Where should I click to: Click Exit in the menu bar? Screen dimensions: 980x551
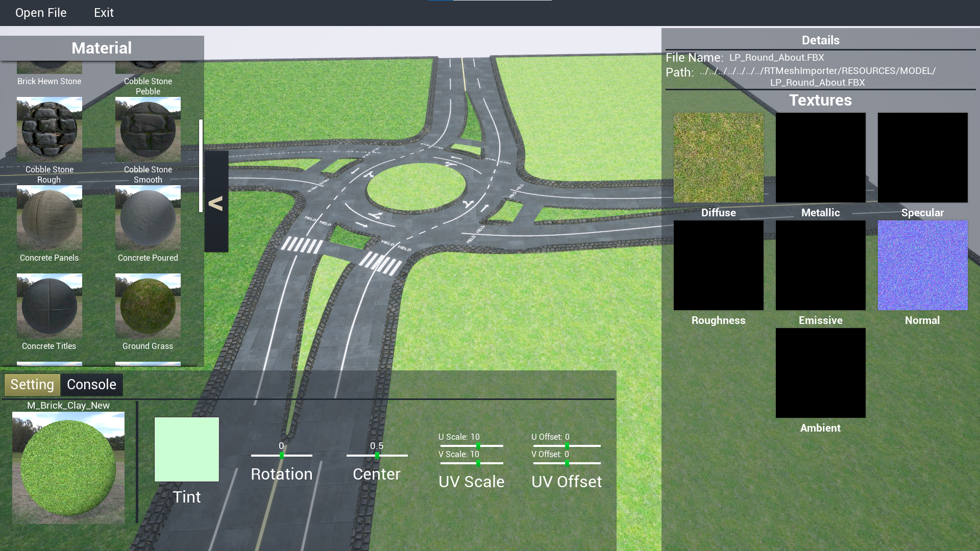coord(104,13)
